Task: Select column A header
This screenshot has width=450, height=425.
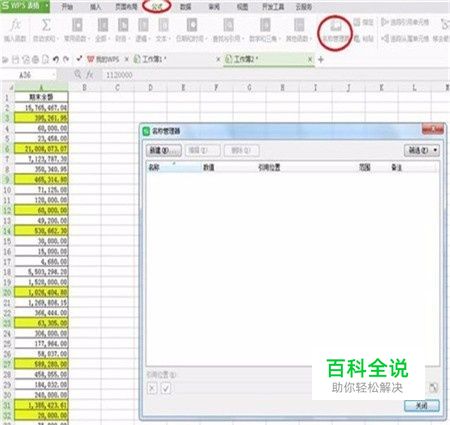Action: click(x=41, y=88)
